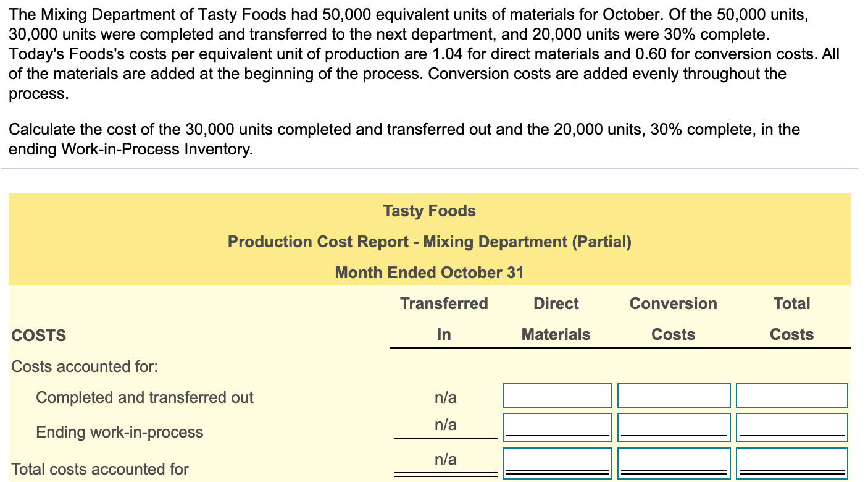
Task: Click Total Costs field for Completed and transferred out
Action: (x=792, y=395)
